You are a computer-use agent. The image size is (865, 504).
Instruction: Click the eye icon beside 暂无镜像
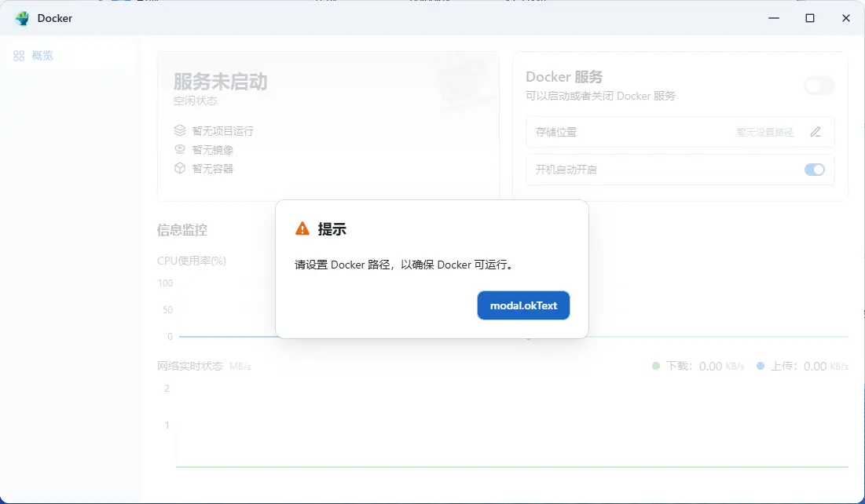click(180, 149)
